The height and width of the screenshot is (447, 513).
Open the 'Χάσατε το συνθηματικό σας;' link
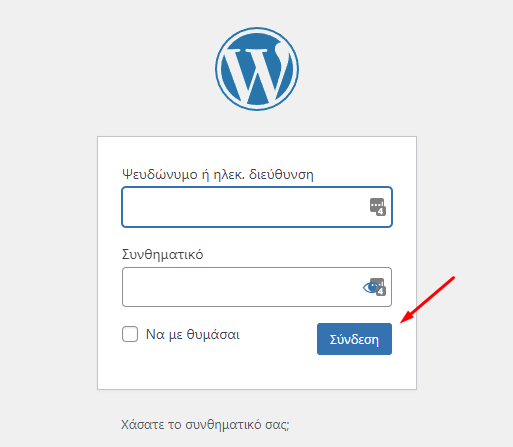(205, 425)
